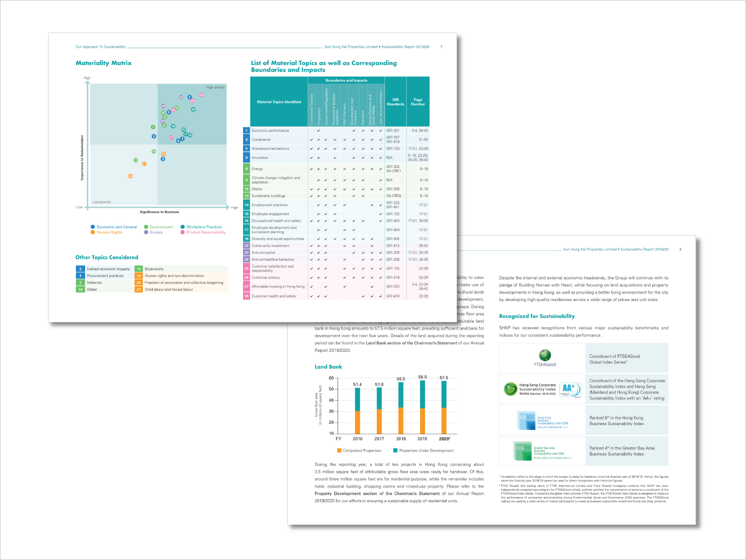Click the pink Product Responsibility legend dot
This screenshot has width=746, height=560.
pos(183,232)
